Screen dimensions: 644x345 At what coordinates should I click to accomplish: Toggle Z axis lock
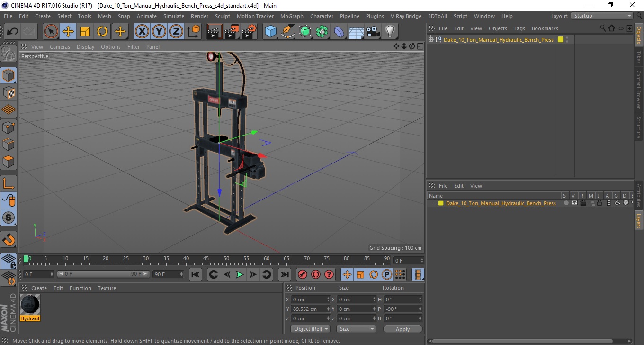pyautogui.click(x=176, y=32)
